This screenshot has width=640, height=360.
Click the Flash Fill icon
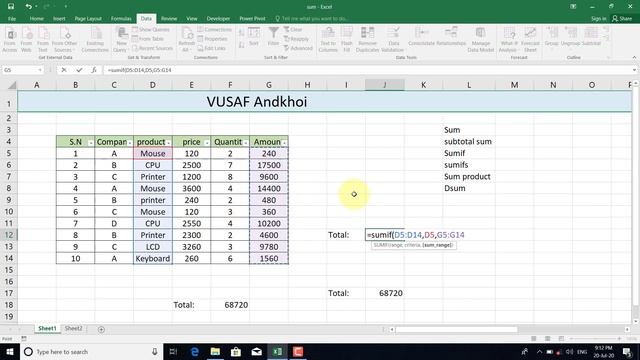[x=347, y=40]
